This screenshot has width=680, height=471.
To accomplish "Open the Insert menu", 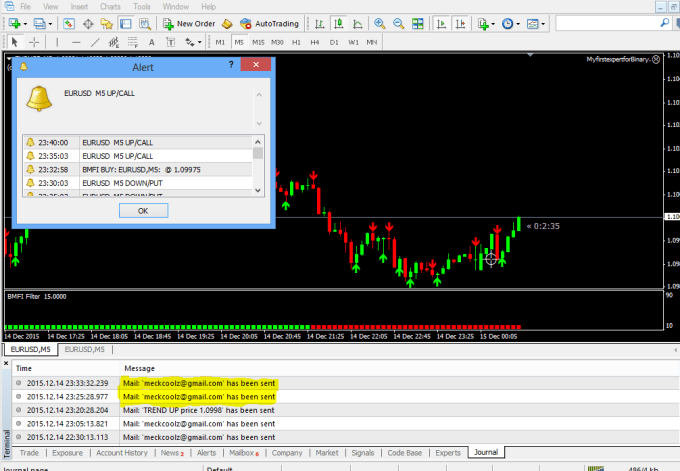I will 79,7.
